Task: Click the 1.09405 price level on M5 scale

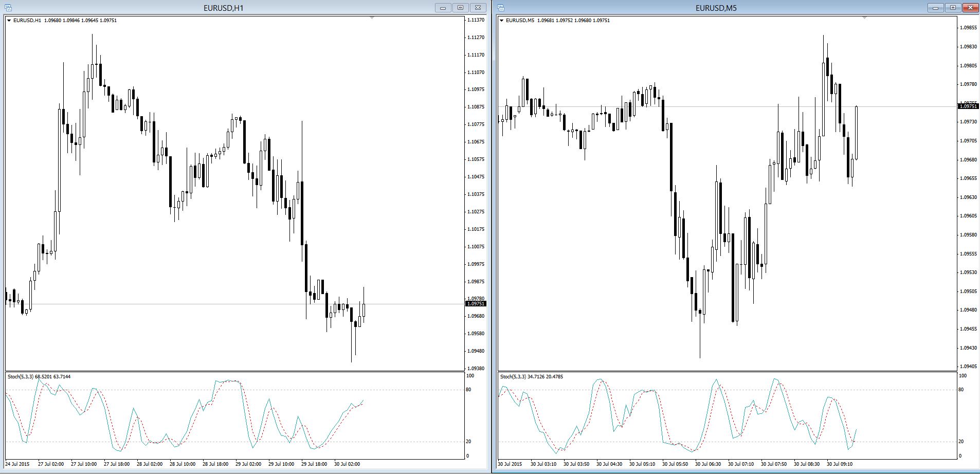Action: 969,367
